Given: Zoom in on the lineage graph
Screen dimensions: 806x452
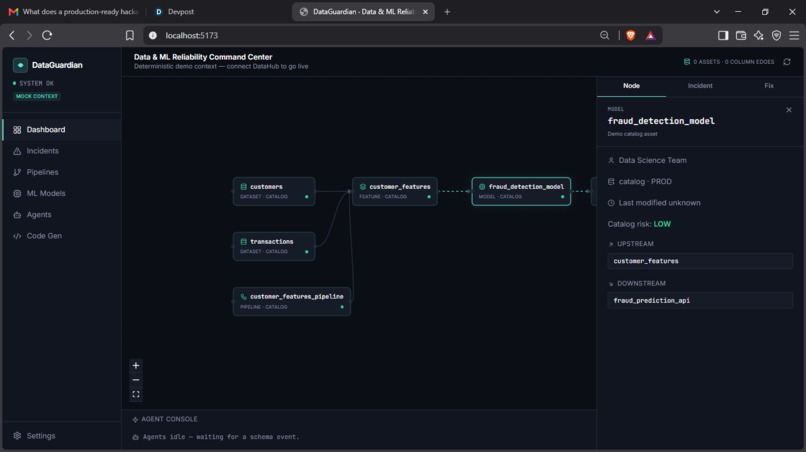Looking at the screenshot, I should 136,366.
